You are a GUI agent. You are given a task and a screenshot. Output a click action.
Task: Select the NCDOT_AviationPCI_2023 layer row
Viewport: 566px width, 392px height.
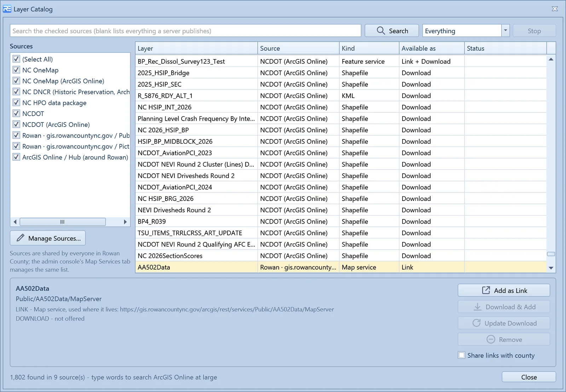point(341,153)
